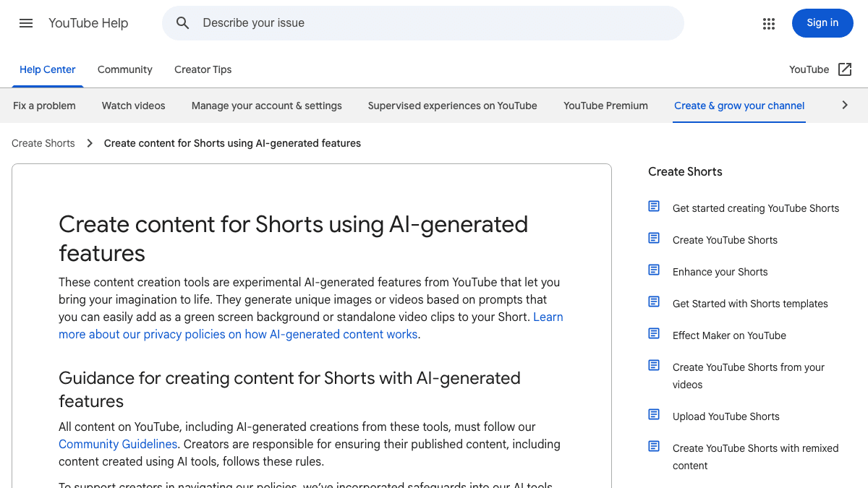Click current breadcrumb Create content for Shorts

[x=232, y=143]
